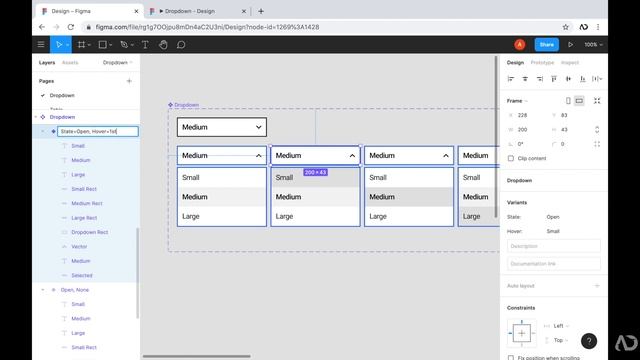The width and height of the screenshot is (640, 360).
Task: Toggle Clip content checkbox
Action: pos(511,158)
